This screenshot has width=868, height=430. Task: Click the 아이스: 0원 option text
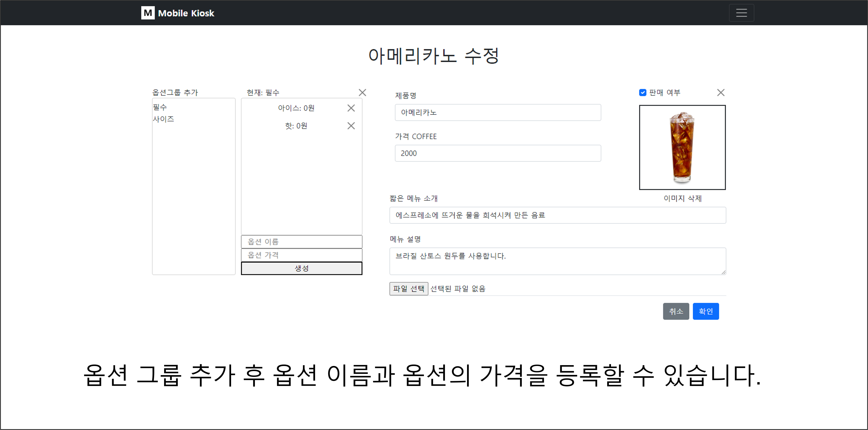[x=296, y=108]
